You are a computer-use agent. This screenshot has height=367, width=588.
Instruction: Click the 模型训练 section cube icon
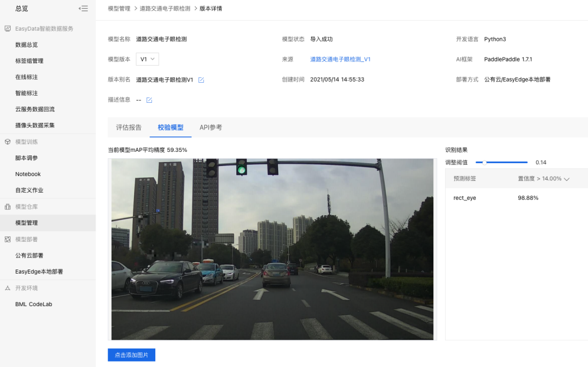click(x=8, y=142)
